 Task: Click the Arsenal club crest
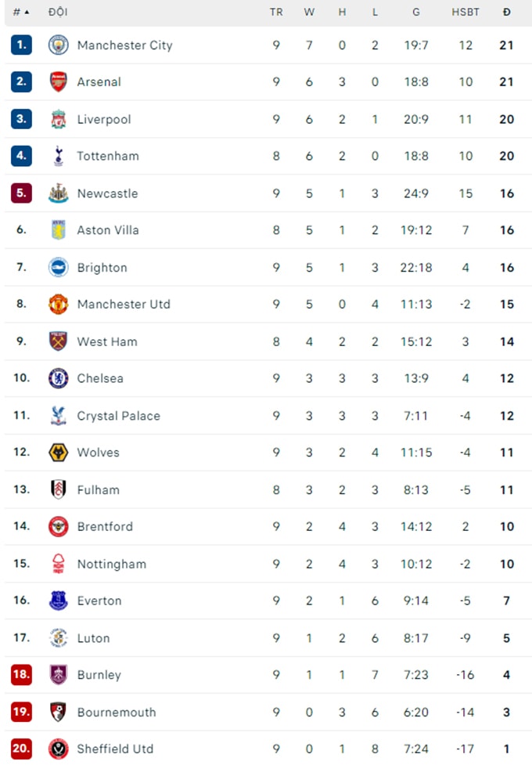[58, 82]
